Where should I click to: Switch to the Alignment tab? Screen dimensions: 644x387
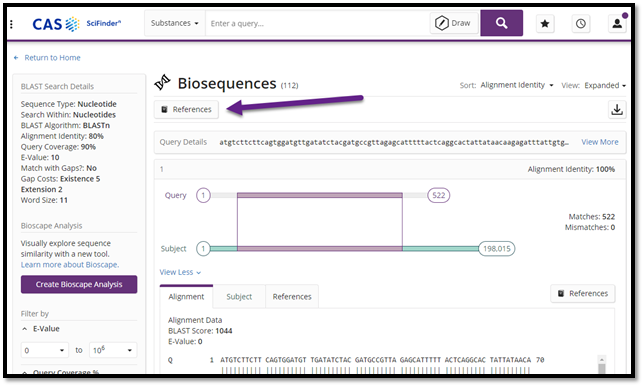[186, 297]
